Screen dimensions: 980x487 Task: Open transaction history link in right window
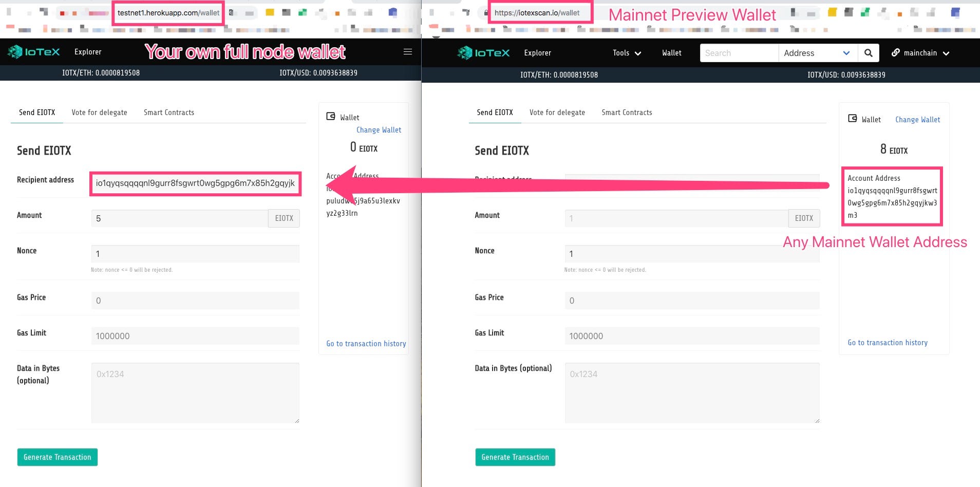point(888,343)
